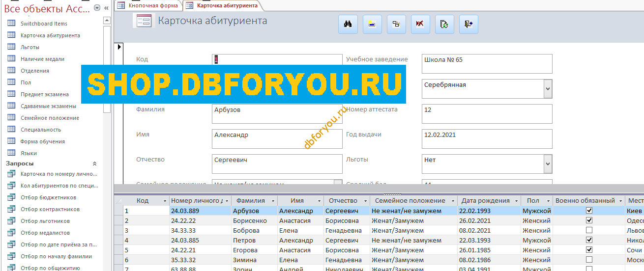The image size is (644, 271).
Task: Click the Зимина surname cell
Action: click(x=254, y=260)
